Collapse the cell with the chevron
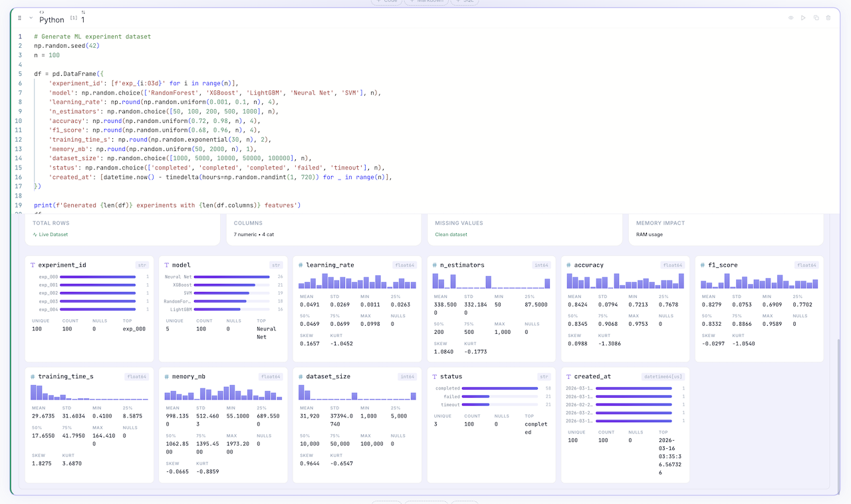The height and width of the screenshot is (504, 851). point(32,19)
